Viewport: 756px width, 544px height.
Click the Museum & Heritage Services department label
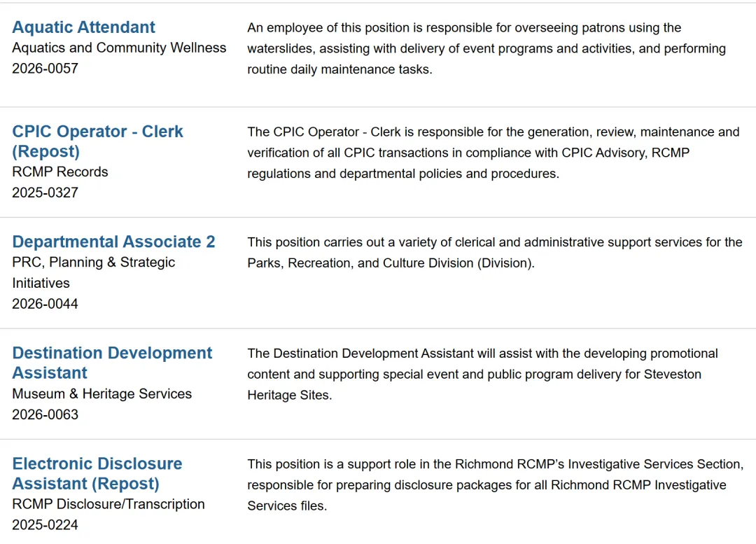[101, 393]
